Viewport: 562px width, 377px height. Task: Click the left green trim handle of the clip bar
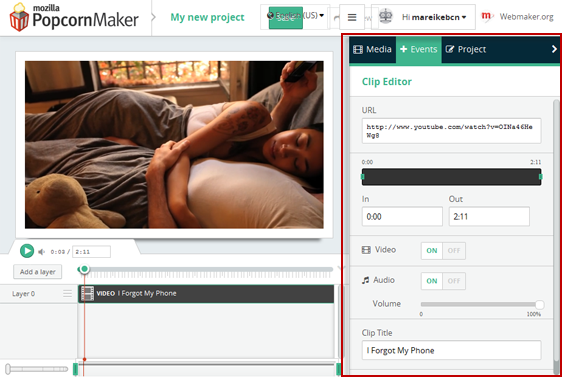[x=362, y=177]
